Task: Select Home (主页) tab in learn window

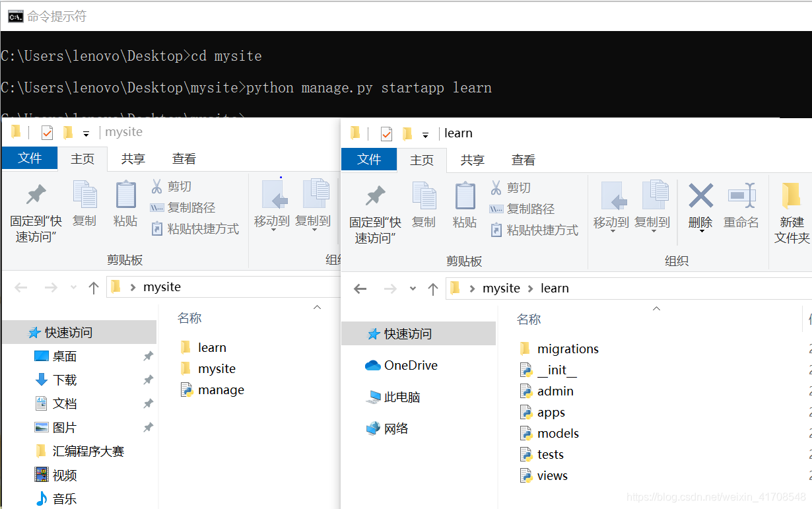Action: point(422,160)
